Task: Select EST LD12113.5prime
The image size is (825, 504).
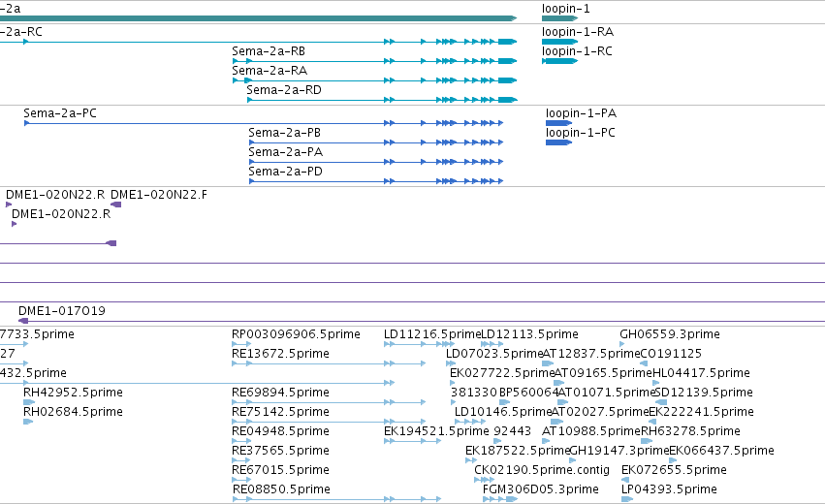Action: point(492,344)
